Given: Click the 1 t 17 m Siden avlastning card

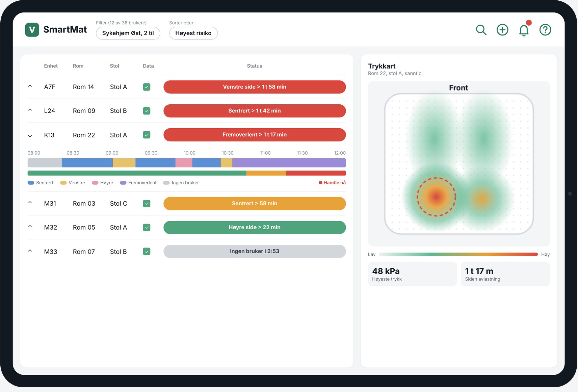Looking at the screenshot, I should point(505,274).
